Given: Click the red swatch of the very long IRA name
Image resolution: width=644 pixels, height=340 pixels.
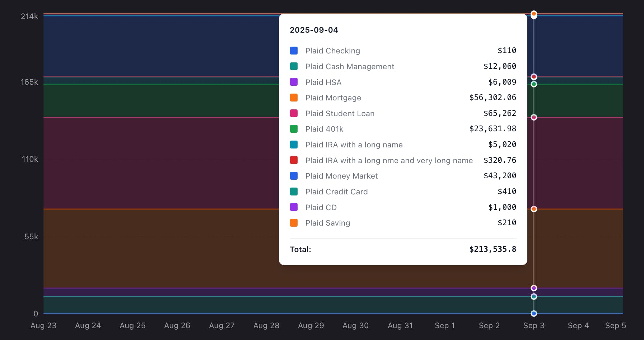Looking at the screenshot, I should point(294,160).
